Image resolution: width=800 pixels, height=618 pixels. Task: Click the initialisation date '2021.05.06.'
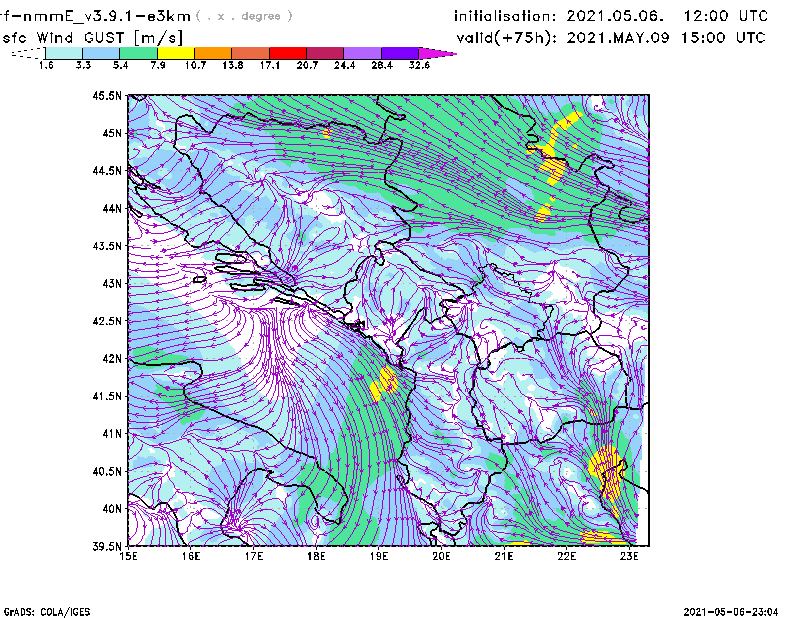pos(615,16)
